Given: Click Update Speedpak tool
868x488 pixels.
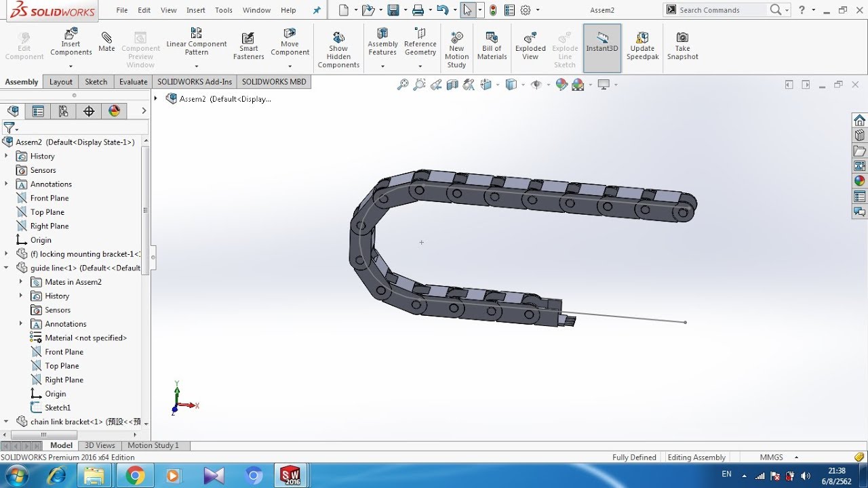Looking at the screenshot, I should pos(642,46).
